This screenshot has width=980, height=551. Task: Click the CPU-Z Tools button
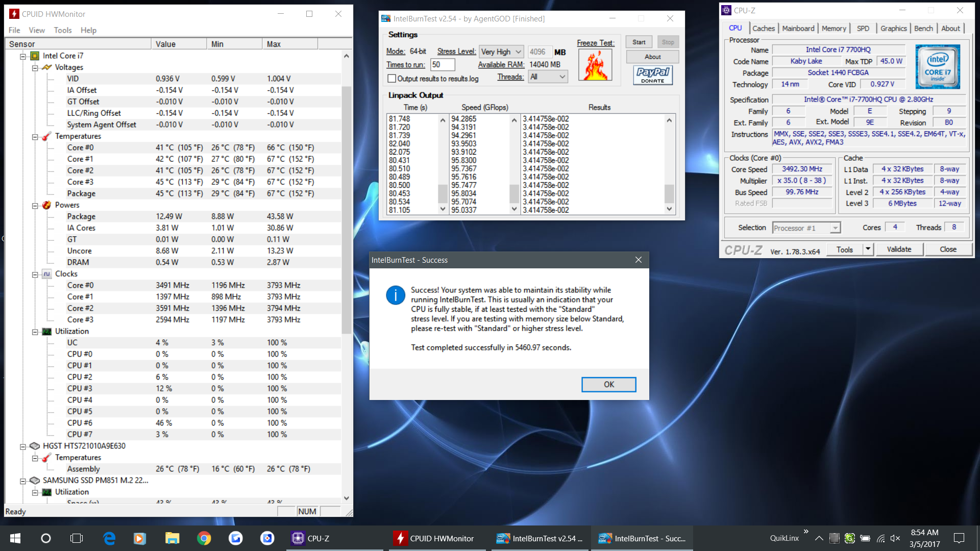tap(844, 249)
